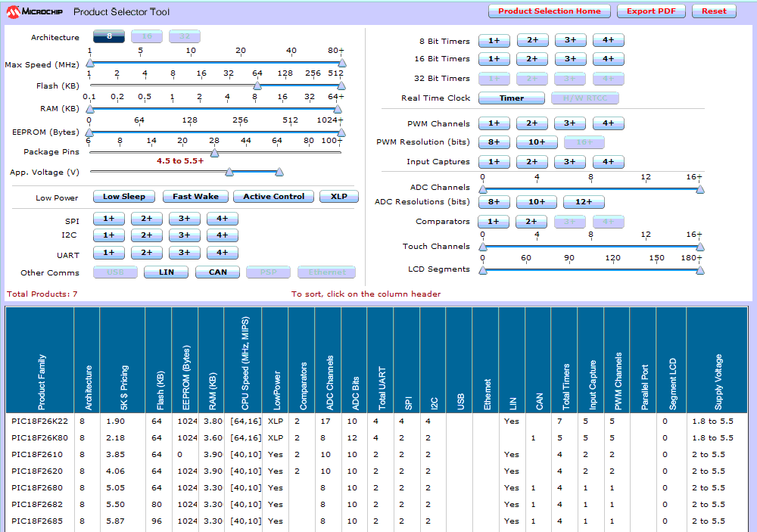Click the ADC Channels slider right handle
757x532 pixels.
click(x=699, y=189)
